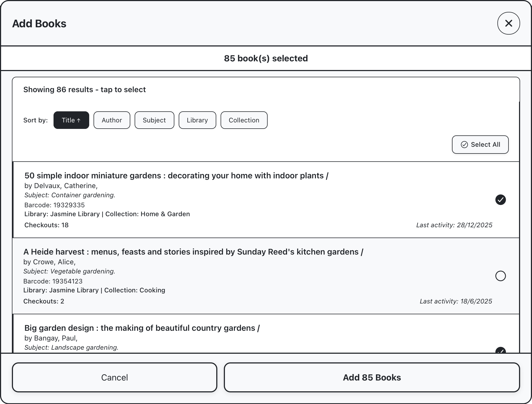
Task: Click the Cancel button
Action: (114, 377)
